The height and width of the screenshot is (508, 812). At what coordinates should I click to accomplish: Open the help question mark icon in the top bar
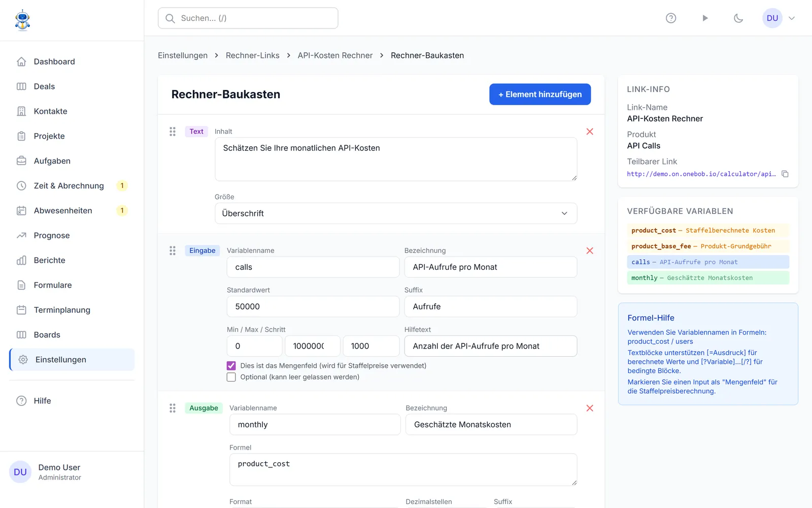point(671,18)
